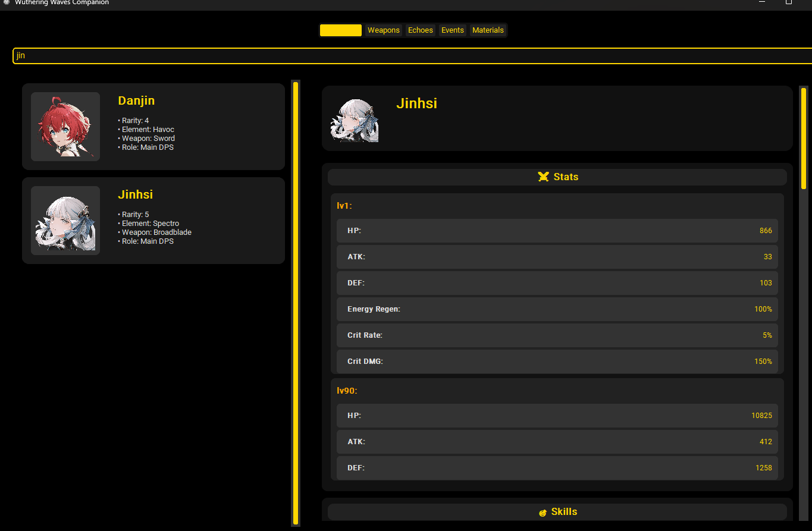This screenshot has height=531, width=812.
Task: Click Jinhsi's 'Weapon: Broadblade' line
Action: point(155,232)
